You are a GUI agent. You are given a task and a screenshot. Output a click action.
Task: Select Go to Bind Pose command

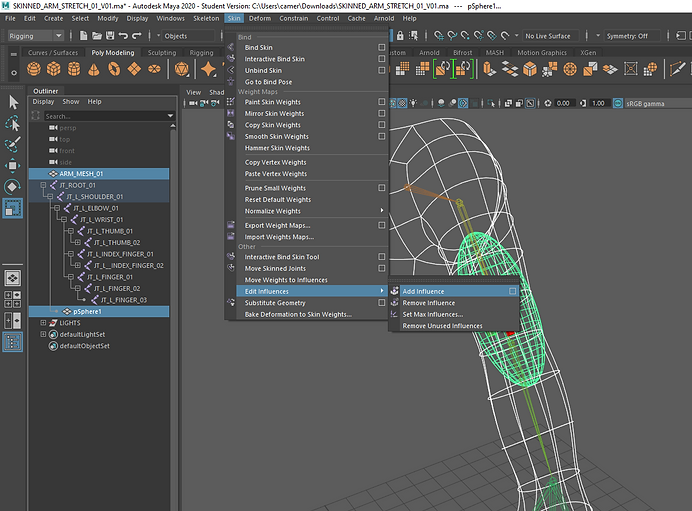312,82
